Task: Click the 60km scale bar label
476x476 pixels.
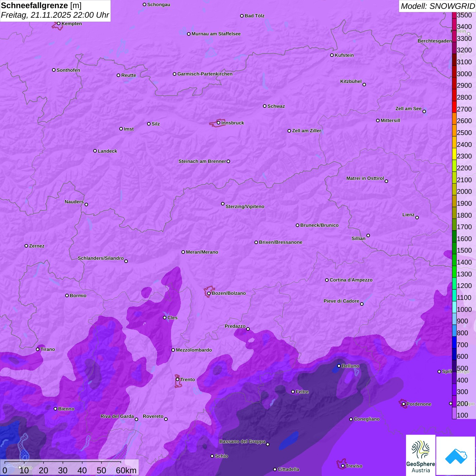Action: pos(126,470)
